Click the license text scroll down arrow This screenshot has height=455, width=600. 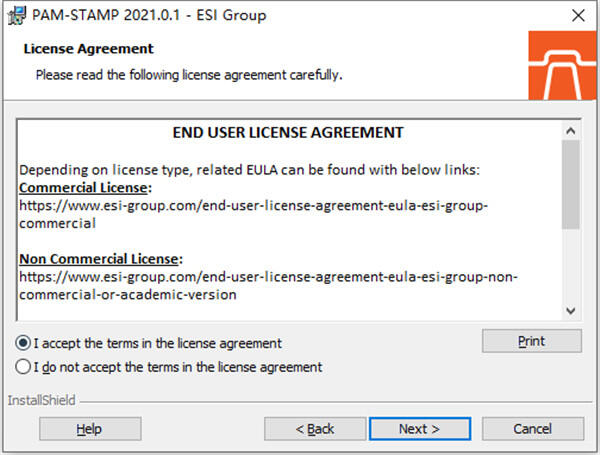coord(571,310)
